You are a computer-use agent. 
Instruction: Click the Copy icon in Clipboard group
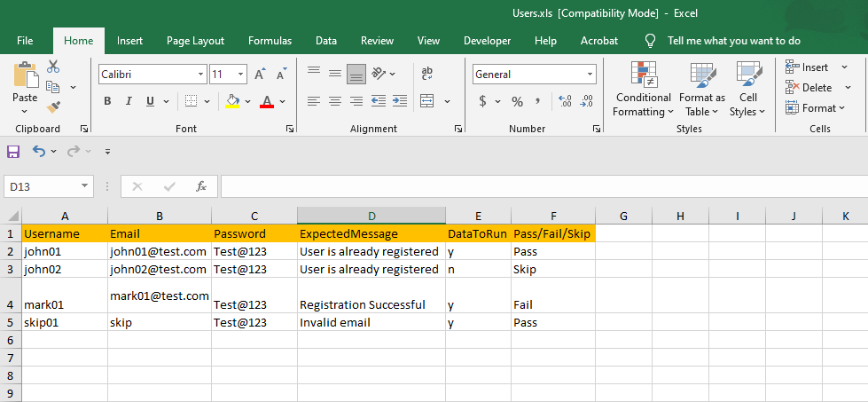pos(53,87)
